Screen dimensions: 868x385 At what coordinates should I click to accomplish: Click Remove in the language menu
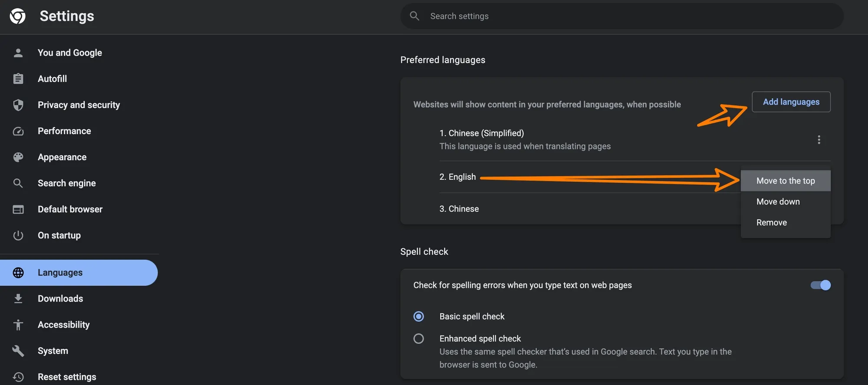click(771, 223)
